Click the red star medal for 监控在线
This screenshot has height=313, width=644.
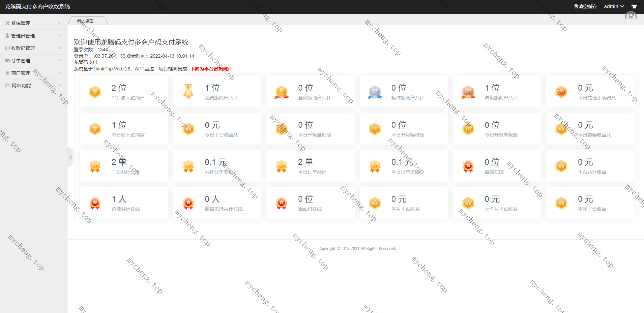[x=468, y=166]
